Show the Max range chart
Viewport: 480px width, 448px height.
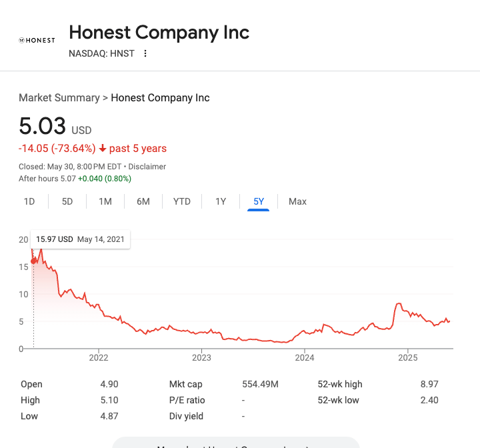(x=297, y=201)
